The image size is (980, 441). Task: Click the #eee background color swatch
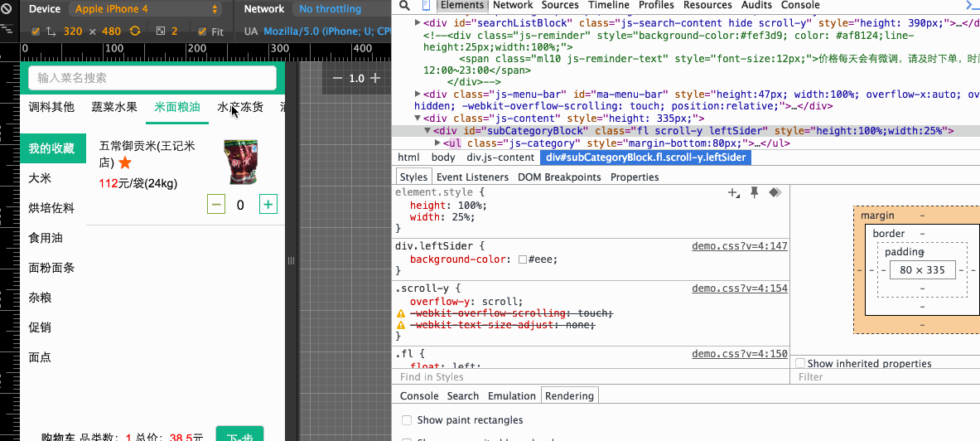click(x=523, y=259)
